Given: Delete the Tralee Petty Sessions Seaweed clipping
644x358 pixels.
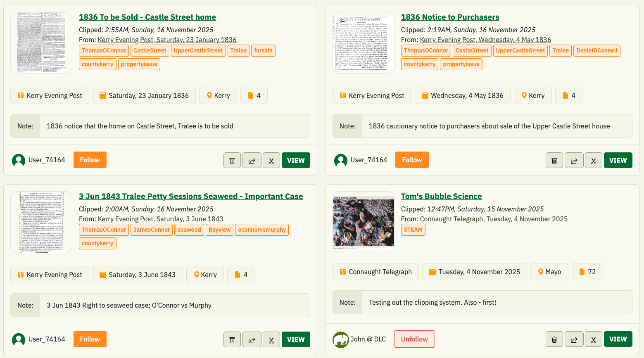Looking at the screenshot, I should (232, 339).
